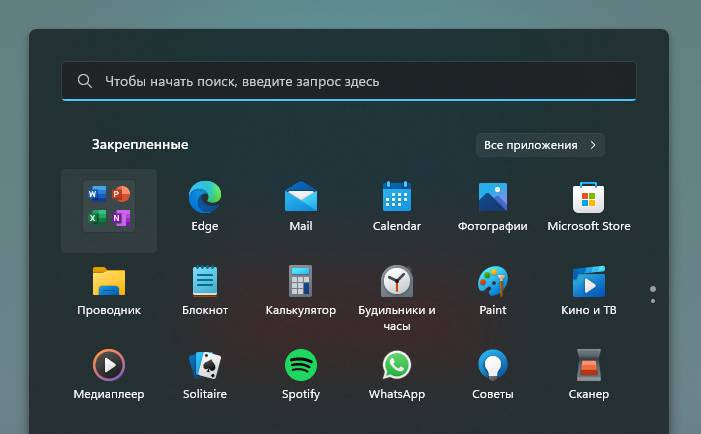Launch Microsoft Edge

205,206
